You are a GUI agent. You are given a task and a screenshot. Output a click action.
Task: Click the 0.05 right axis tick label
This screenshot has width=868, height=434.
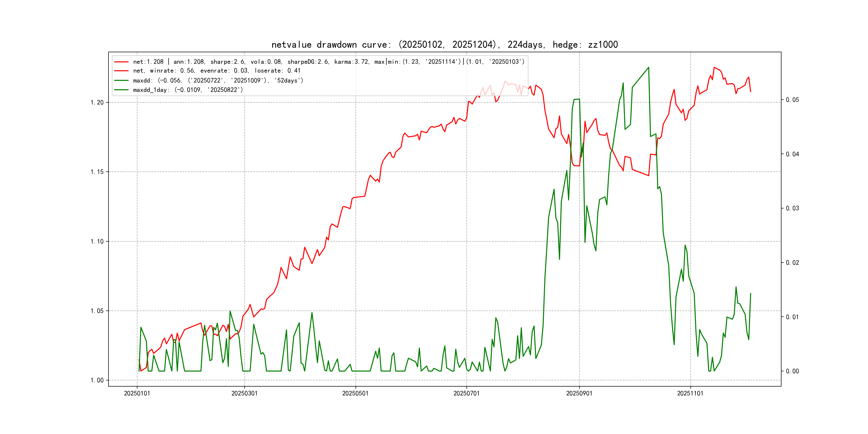pos(792,100)
